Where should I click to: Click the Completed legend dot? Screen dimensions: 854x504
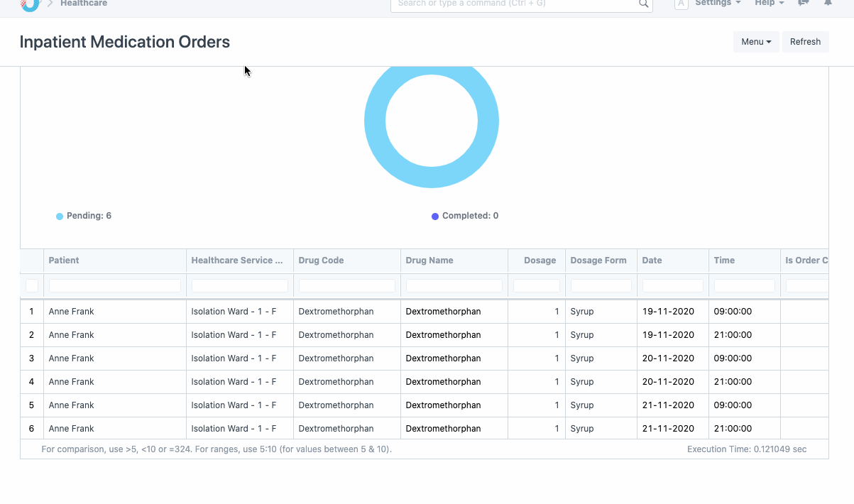[435, 217]
